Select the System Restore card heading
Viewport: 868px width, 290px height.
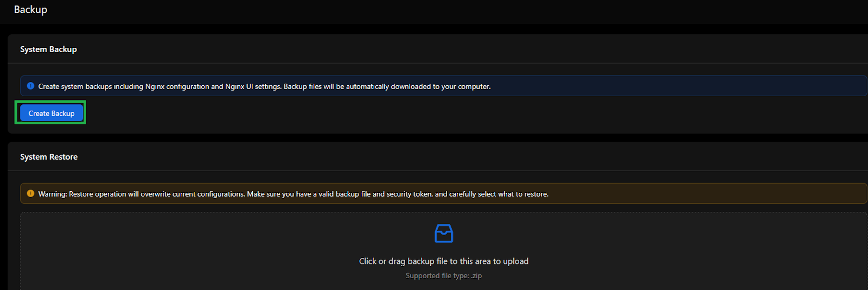tap(49, 157)
